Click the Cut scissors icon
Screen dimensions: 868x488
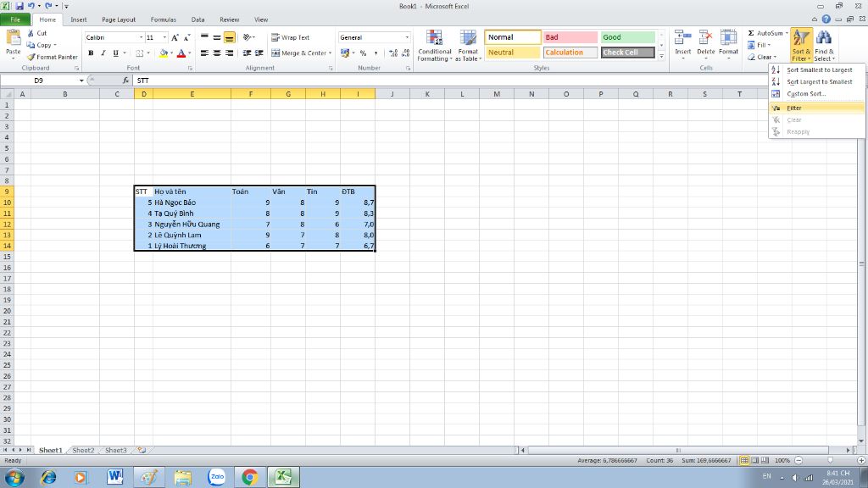coord(31,33)
